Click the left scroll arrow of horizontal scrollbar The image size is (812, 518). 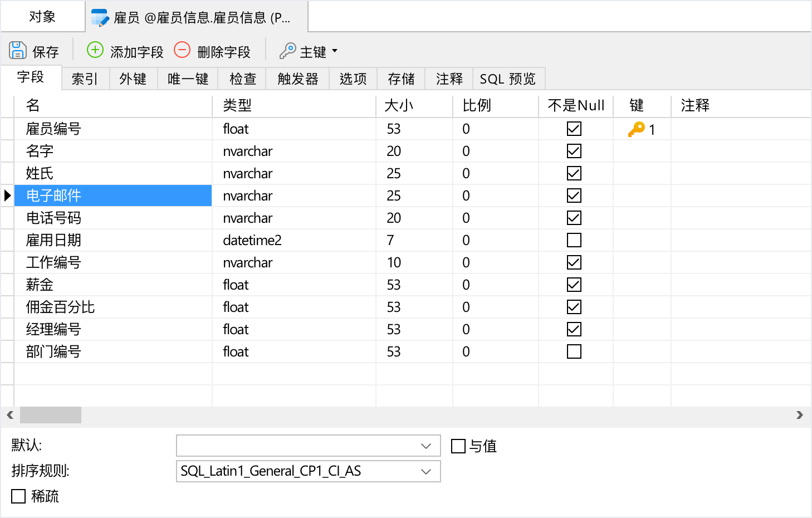(10, 415)
